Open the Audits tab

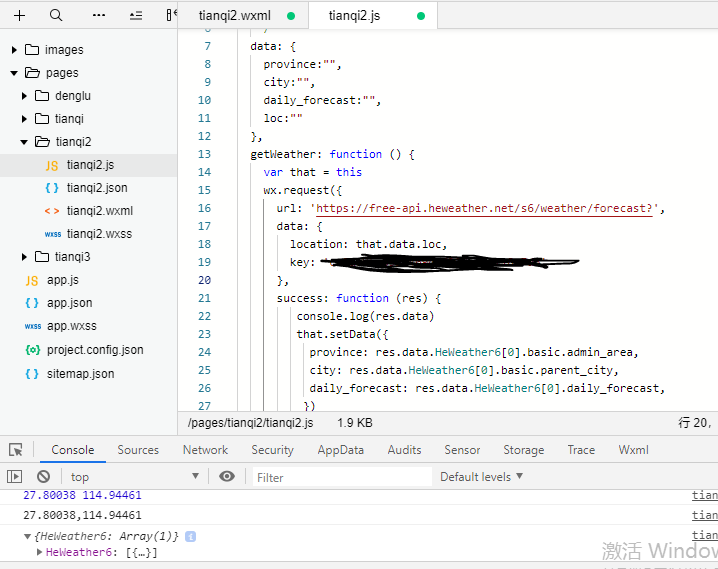coord(404,450)
